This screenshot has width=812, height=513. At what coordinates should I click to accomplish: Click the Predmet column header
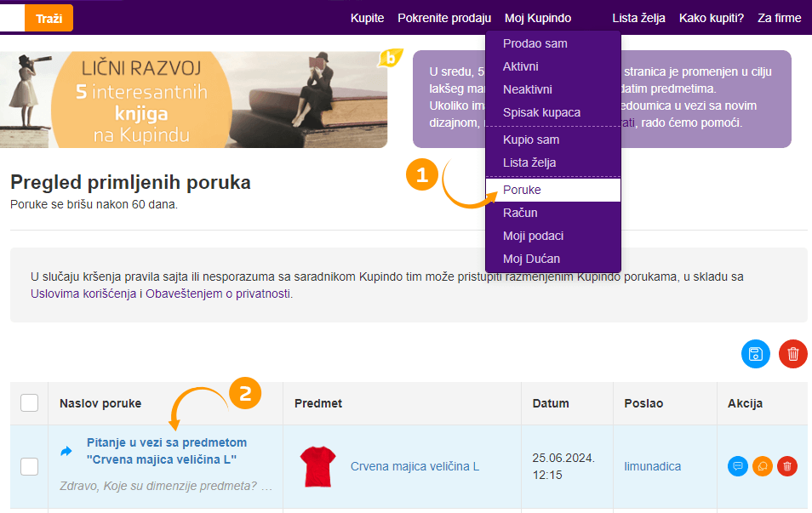click(x=318, y=403)
